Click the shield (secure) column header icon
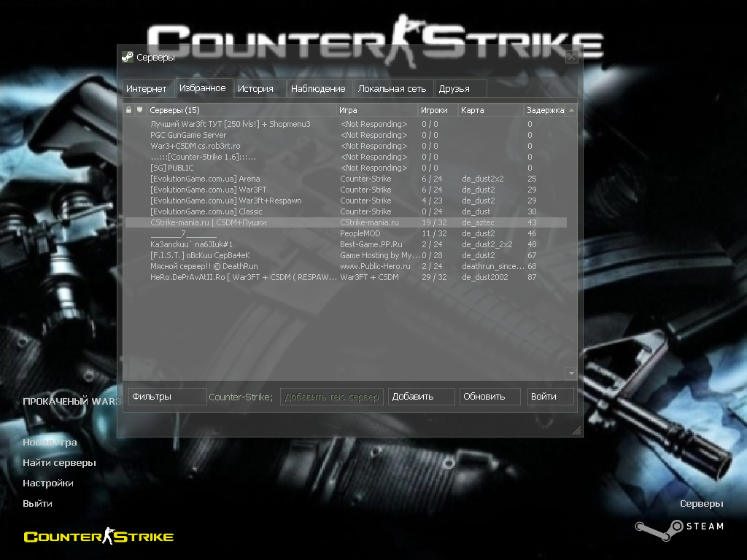Screen dimensions: 747x560 (139, 110)
